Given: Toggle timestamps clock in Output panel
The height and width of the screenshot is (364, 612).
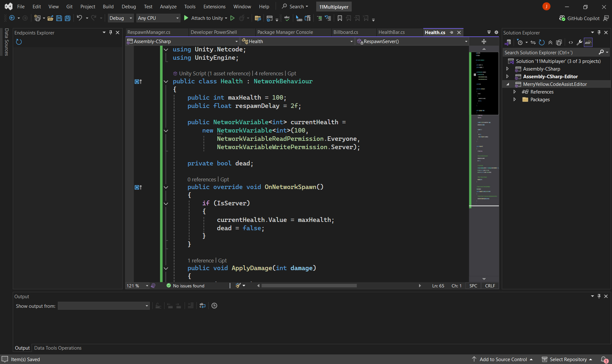Looking at the screenshot, I should coord(214,306).
